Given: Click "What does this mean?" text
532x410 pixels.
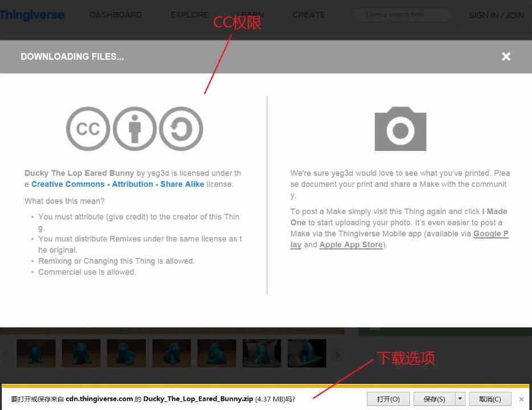Looking at the screenshot, I should pos(64,201).
